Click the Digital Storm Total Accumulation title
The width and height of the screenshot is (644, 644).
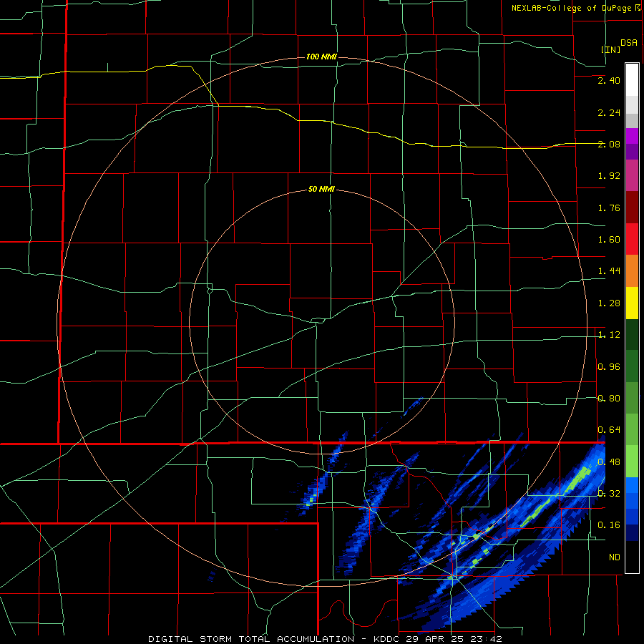251,639
